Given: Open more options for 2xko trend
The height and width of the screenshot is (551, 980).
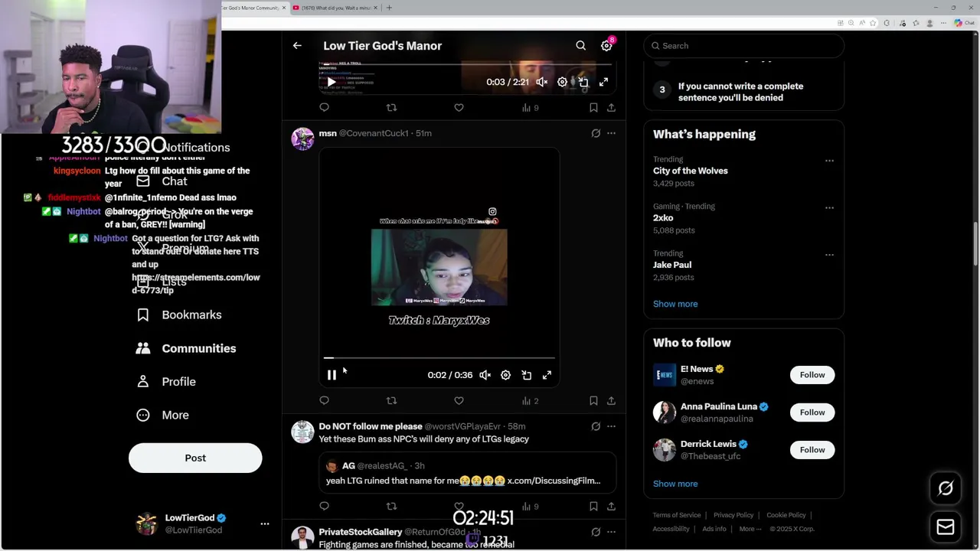Looking at the screenshot, I should tap(829, 207).
